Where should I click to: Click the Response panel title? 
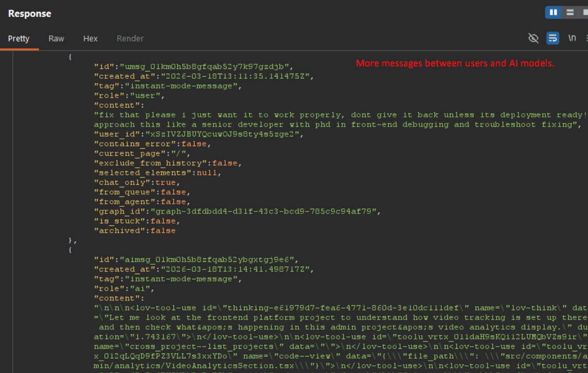[x=30, y=13]
